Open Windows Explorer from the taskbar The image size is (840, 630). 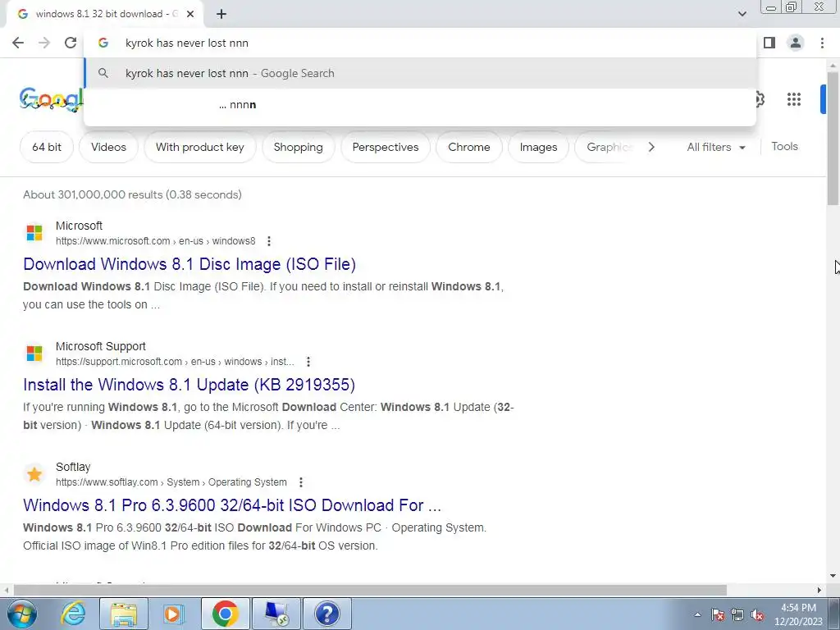(124, 614)
